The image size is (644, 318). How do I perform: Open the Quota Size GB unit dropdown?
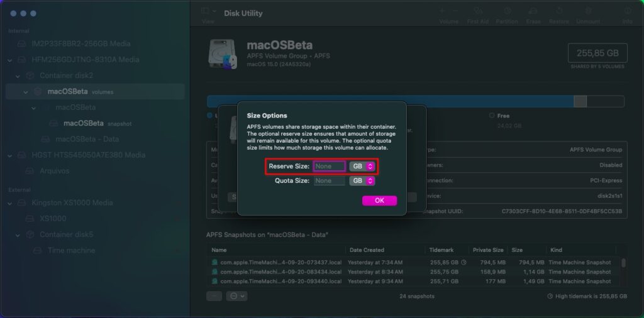coord(362,180)
